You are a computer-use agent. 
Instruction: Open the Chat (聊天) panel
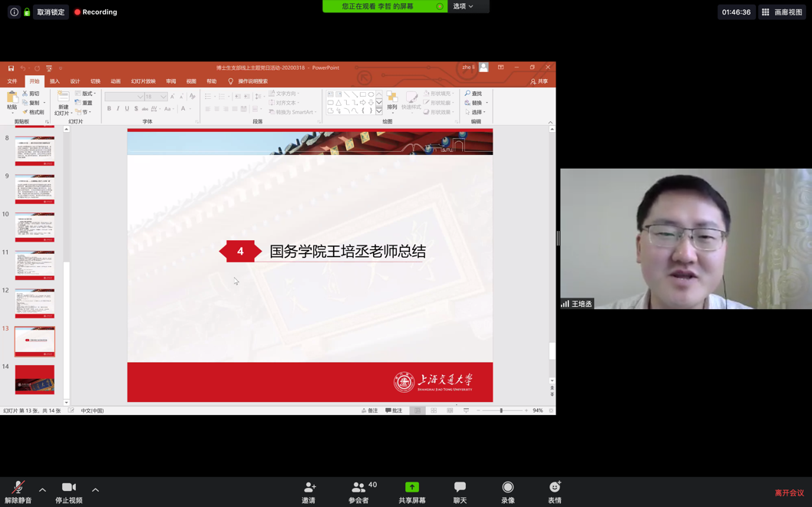click(x=460, y=488)
